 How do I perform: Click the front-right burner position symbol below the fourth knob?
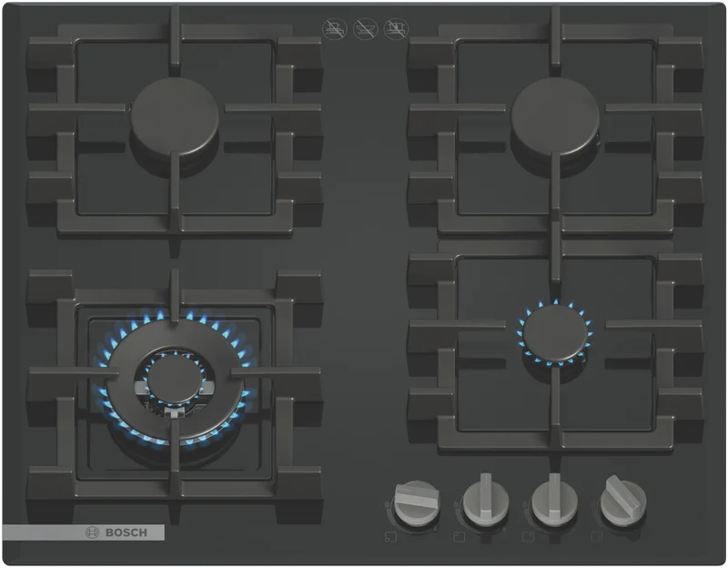click(x=597, y=537)
